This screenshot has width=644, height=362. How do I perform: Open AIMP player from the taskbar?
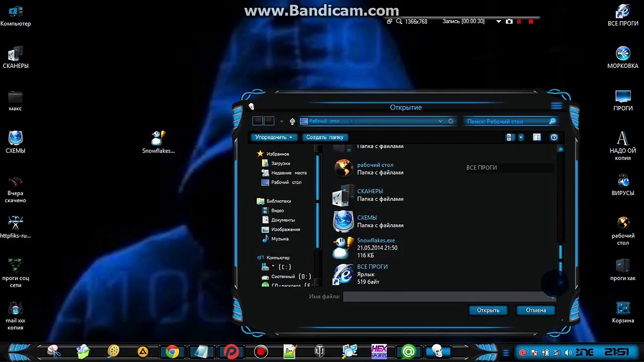(x=143, y=351)
